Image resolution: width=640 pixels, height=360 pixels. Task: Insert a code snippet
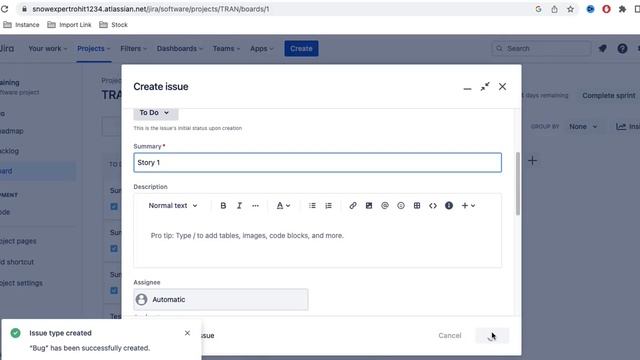tap(433, 206)
